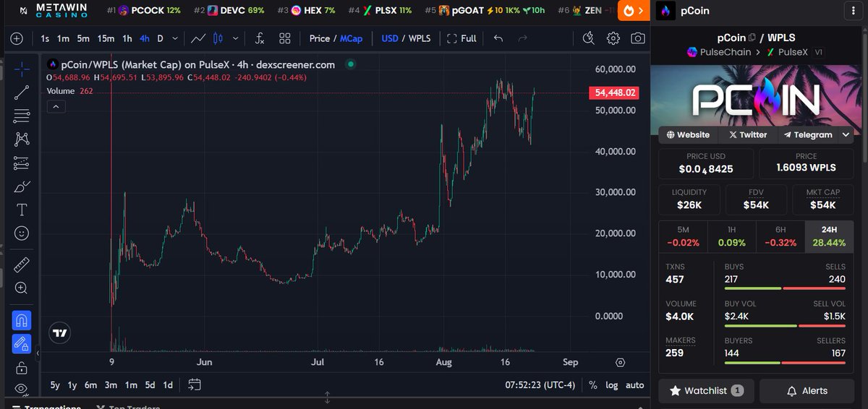This screenshot has width=868, height=409.
Task: Add pCoin to the Watchlist
Action: pos(706,390)
